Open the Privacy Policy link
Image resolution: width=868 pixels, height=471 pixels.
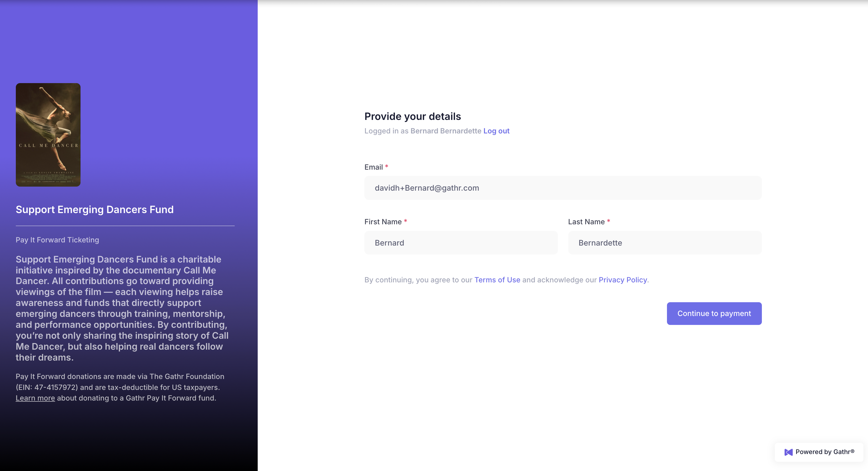622,280
